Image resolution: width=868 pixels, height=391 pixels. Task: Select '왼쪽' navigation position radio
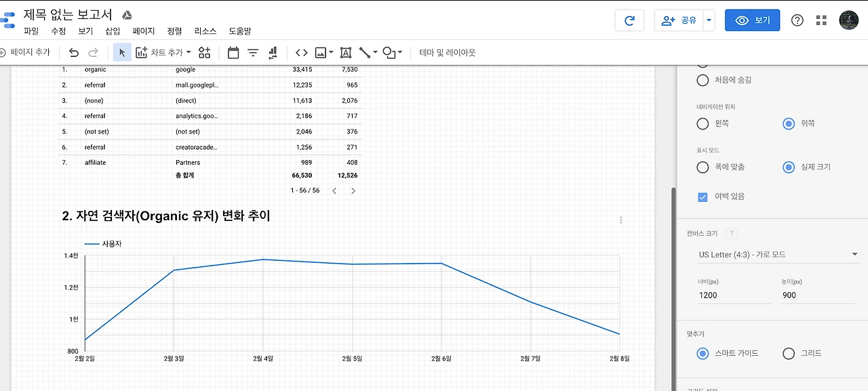(x=703, y=123)
